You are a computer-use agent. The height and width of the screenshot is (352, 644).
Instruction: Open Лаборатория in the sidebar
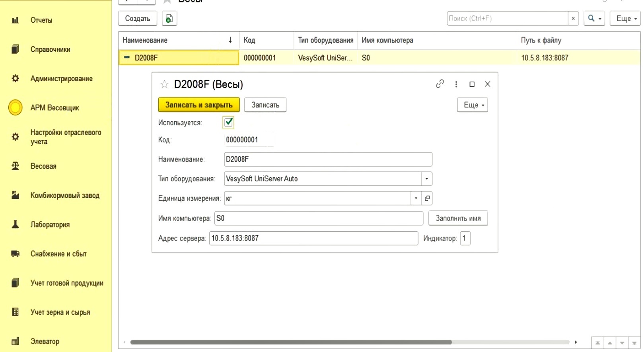pos(50,225)
